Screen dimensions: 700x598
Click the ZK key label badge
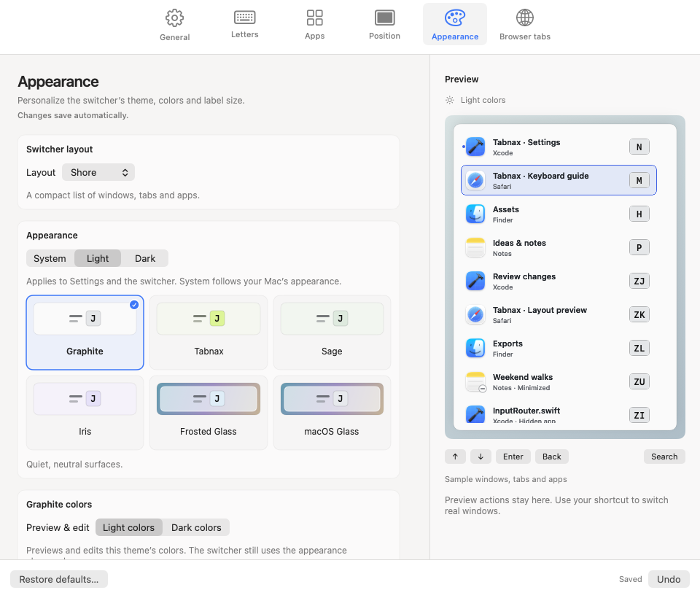pyautogui.click(x=639, y=314)
